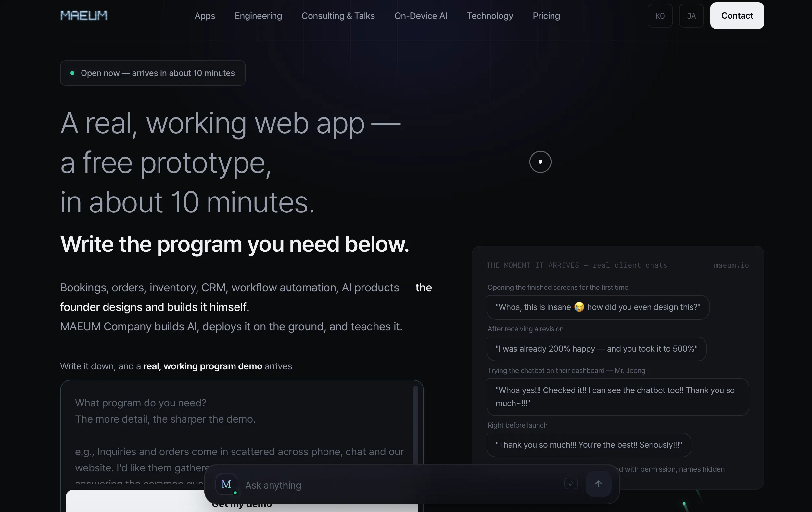Click the 'Right before launch' caption

tap(517, 425)
